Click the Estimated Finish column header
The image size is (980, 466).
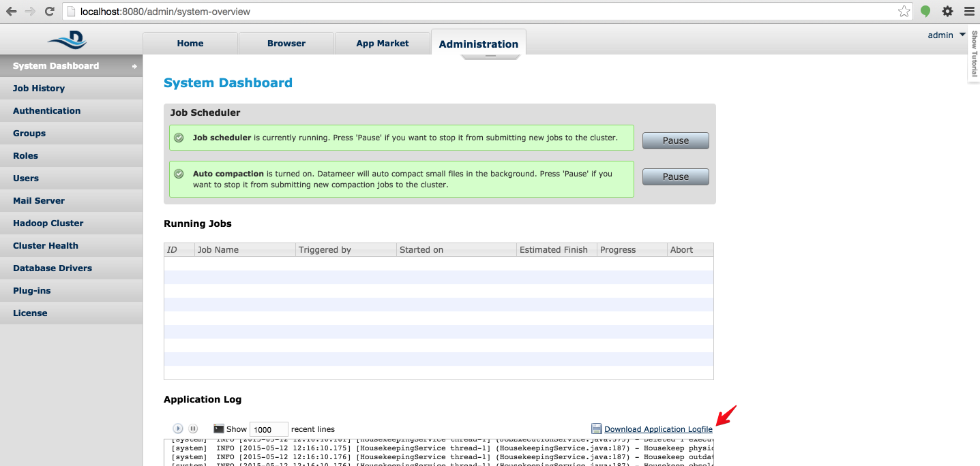pyautogui.click(x=556, y=250)
